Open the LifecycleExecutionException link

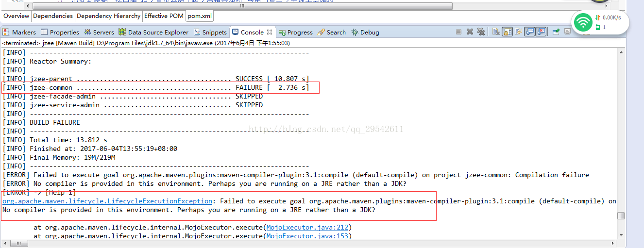(x=107, y=201)
